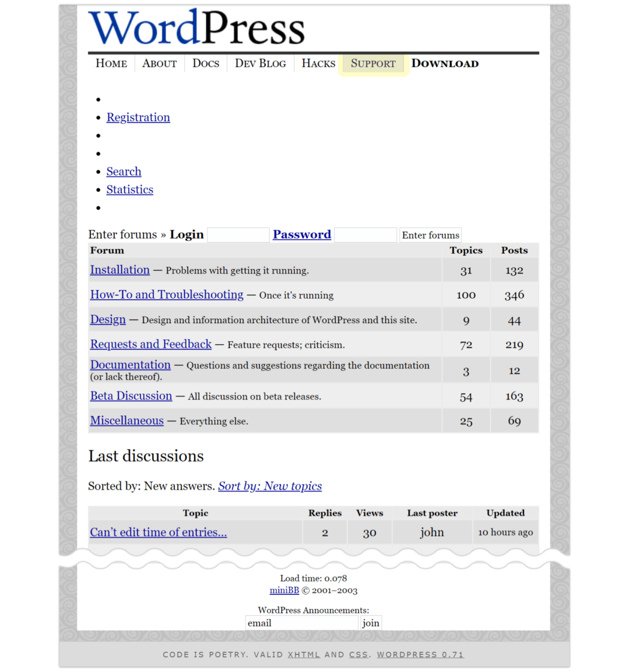Open "Can't edit time of entries" topic

point(158,532)
